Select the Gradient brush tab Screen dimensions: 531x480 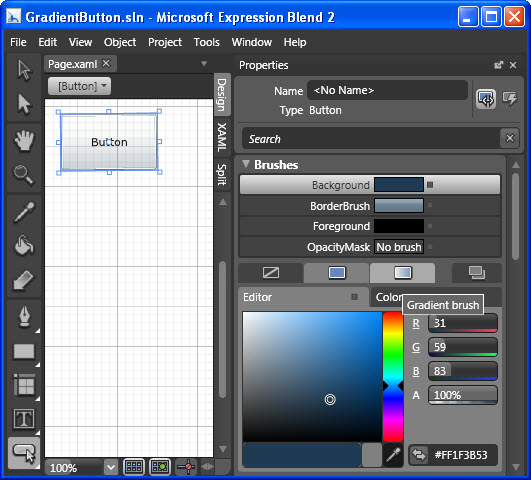click(x=403, y=273)
